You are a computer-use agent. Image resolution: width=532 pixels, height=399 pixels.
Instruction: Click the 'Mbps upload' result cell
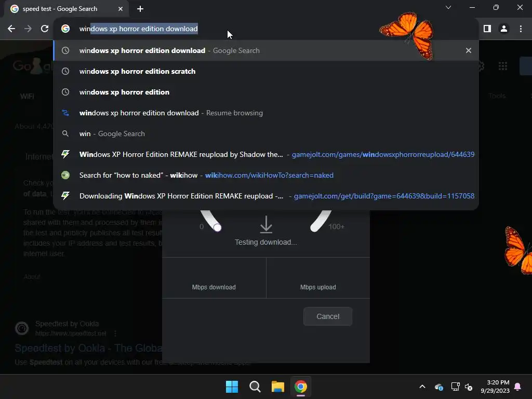[318, 278]
